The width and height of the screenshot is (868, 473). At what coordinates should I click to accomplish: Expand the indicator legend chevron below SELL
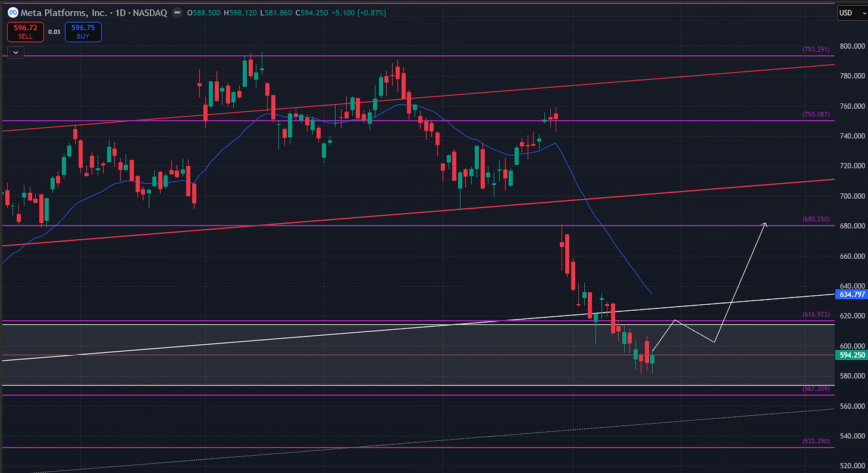click(15, 52)
